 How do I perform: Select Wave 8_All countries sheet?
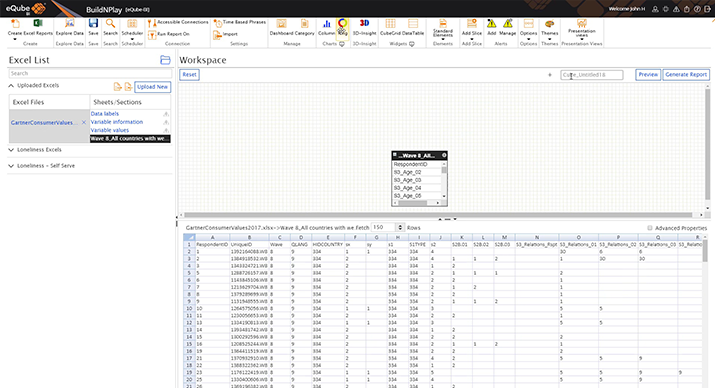[x=130, y=139]
